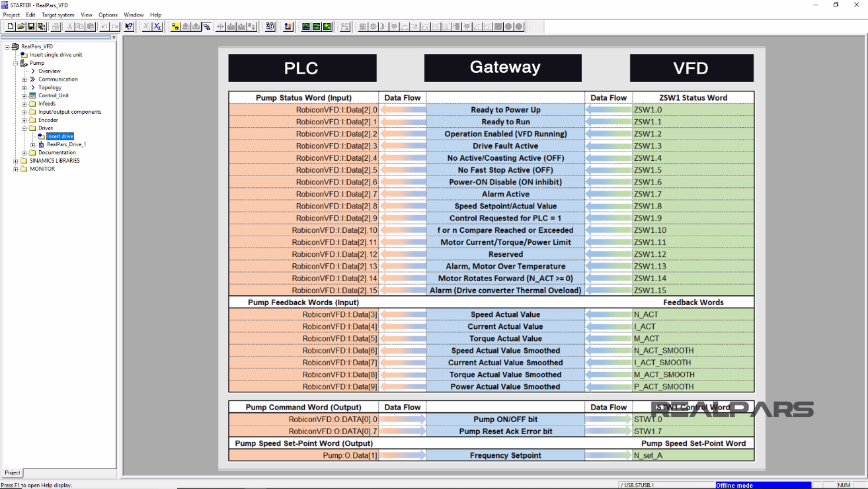
Task: Collapse the Drives folder
Action: pos(24,128)
